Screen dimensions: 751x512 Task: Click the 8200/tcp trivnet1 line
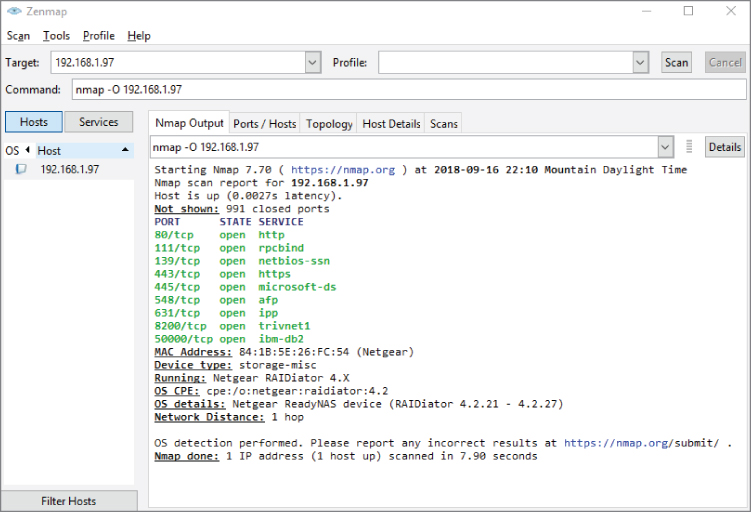point(232,326)
